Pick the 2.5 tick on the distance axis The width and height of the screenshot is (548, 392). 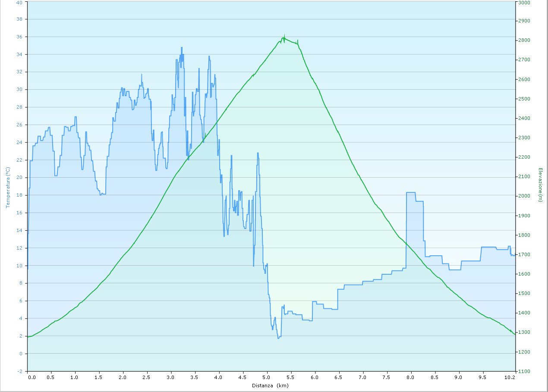[148, 377]
